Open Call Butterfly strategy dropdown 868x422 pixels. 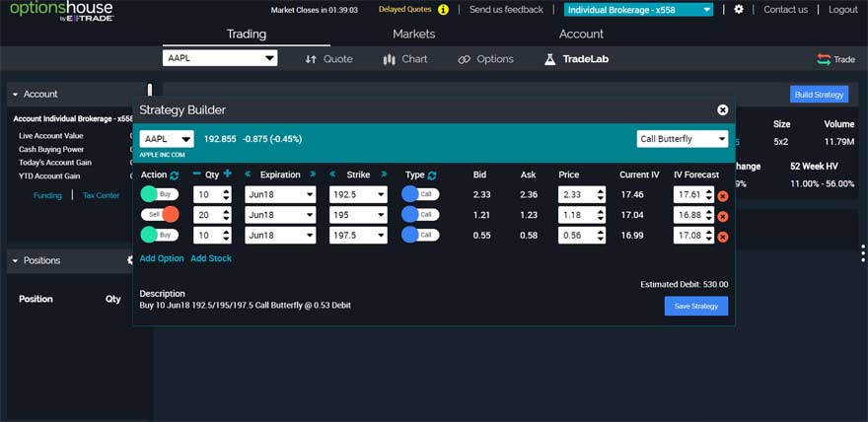(682, 139)
